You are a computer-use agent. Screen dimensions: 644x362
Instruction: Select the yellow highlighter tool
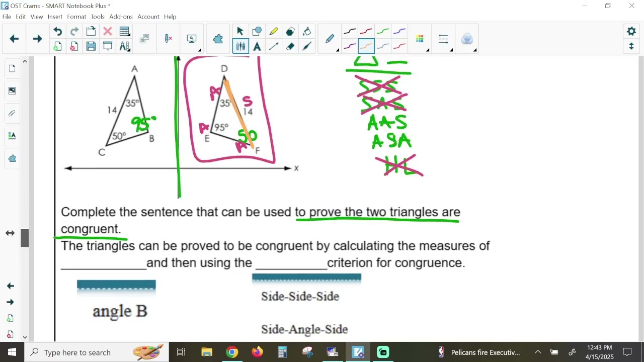coord(273,32)
